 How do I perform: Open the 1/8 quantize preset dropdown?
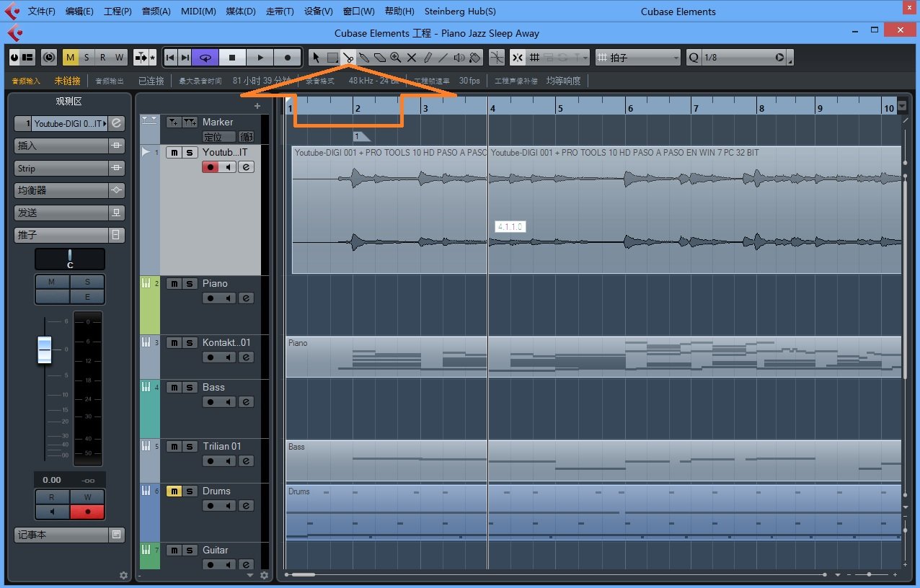[x=779, y=58]
